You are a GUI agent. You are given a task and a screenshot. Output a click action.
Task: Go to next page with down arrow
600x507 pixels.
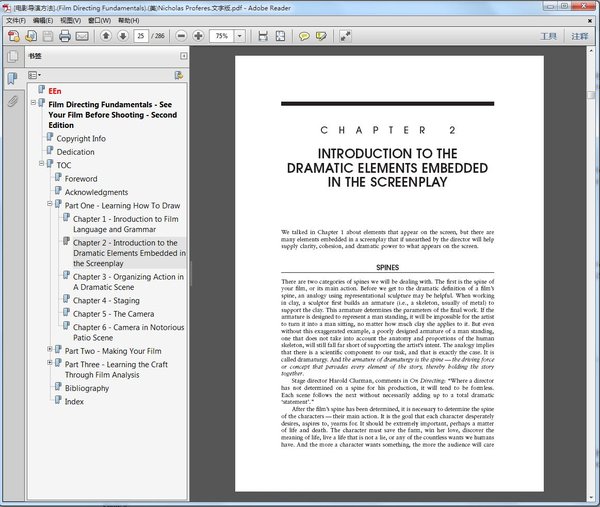tap(123, 36)
